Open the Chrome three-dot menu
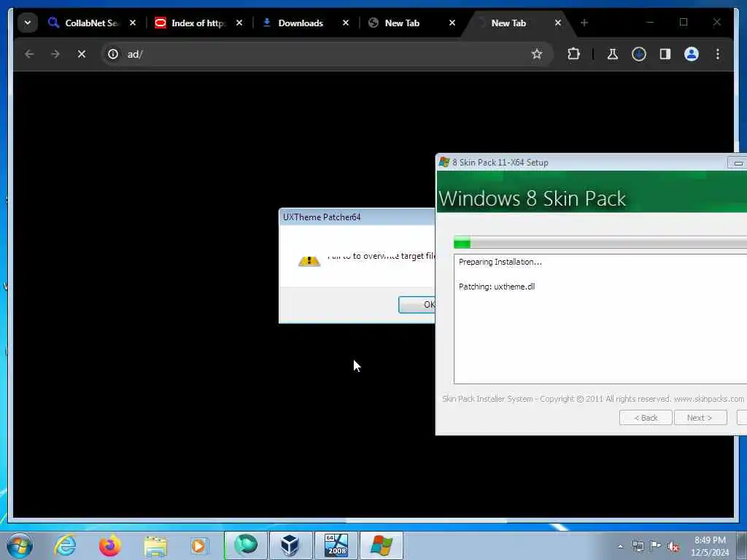Image resolution: width=747 pixels, height=560 pixels. pos(718,54)
